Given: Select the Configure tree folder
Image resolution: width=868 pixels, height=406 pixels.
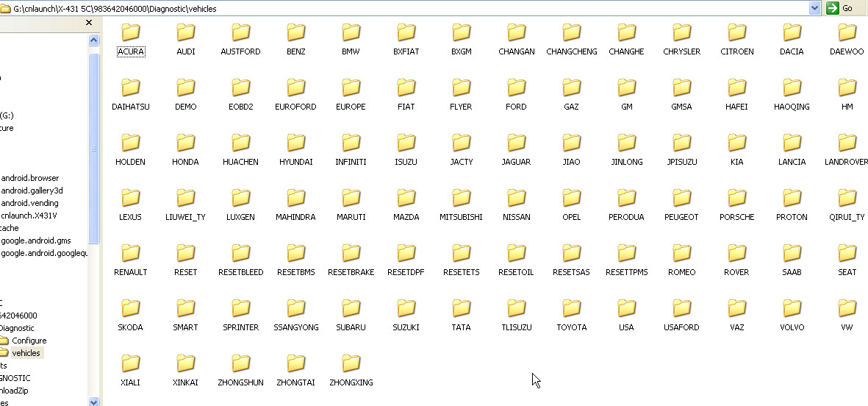Looking at the screenshot, I should (x=29, y=341).
